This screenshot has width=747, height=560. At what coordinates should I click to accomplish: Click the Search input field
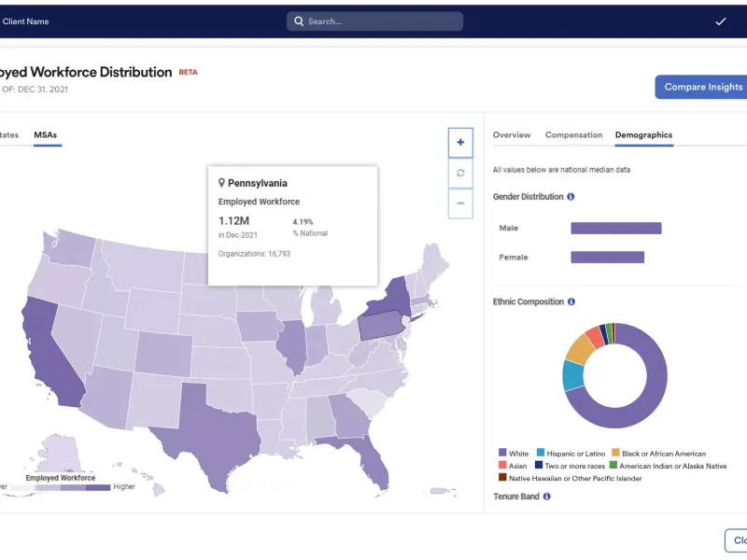(375, 21)
